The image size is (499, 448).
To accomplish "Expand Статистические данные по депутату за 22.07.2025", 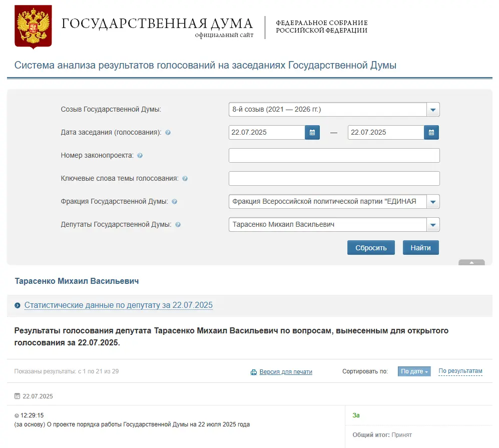I will [x=119, y=305].
